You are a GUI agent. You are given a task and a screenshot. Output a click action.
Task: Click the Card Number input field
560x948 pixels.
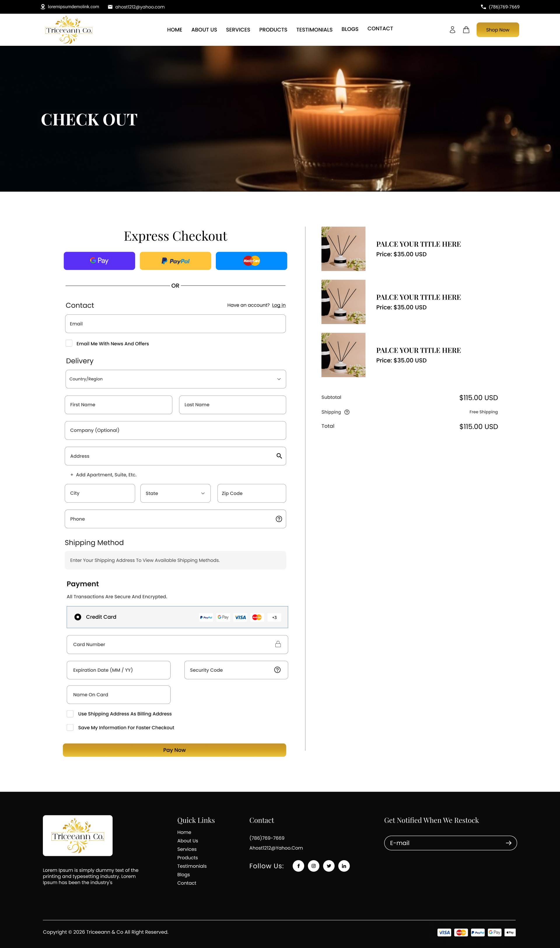click(x=170, y=644)
